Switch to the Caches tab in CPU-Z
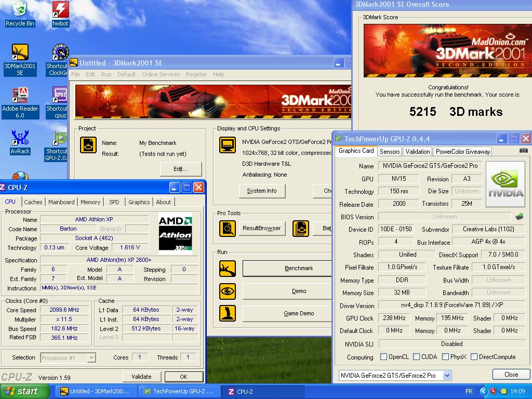 33,202
